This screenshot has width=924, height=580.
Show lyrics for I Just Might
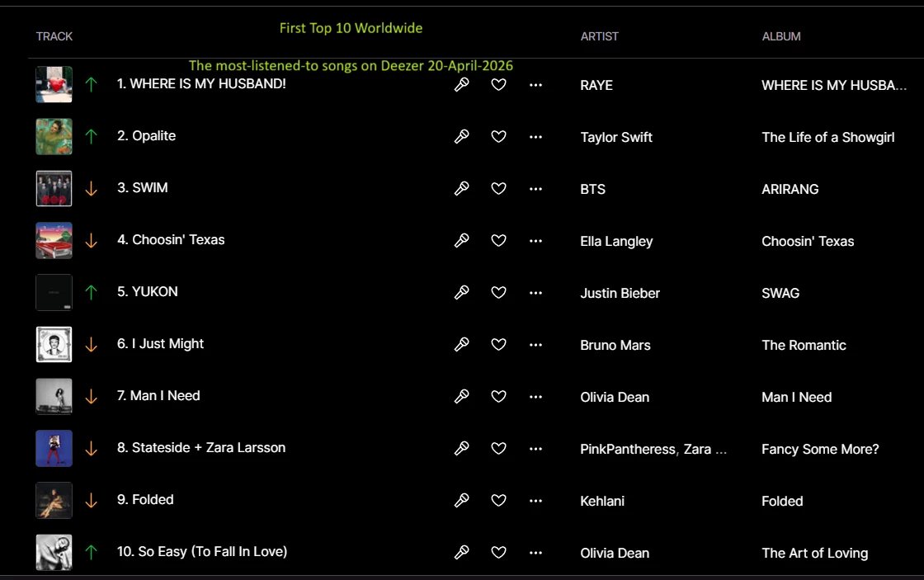point(462,344)
